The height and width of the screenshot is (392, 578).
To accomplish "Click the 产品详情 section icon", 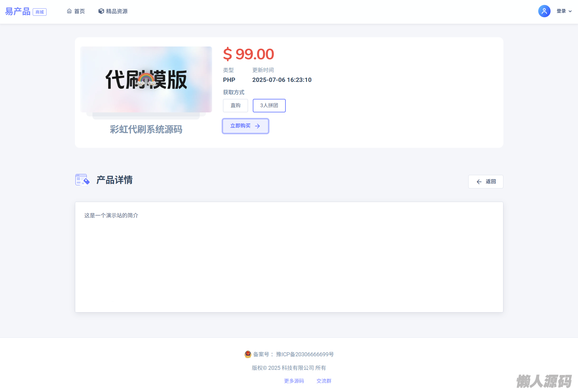I will [x=82, y=180].
